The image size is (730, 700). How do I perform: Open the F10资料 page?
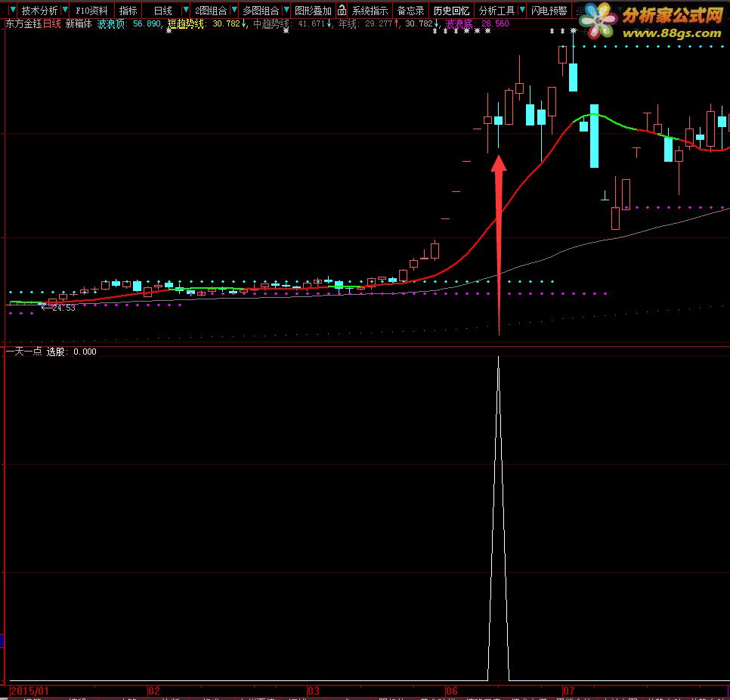pos(91,11)
